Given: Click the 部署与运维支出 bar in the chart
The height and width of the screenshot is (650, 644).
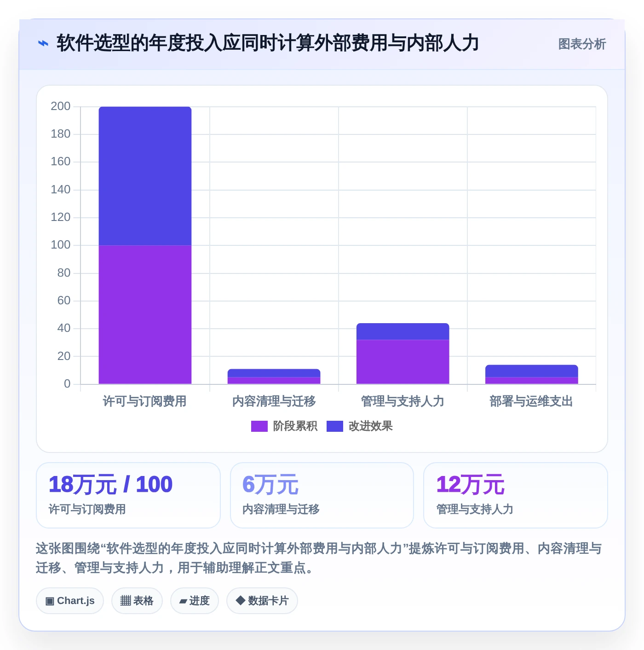Looking at the screenshot, I should click(532, 374).
